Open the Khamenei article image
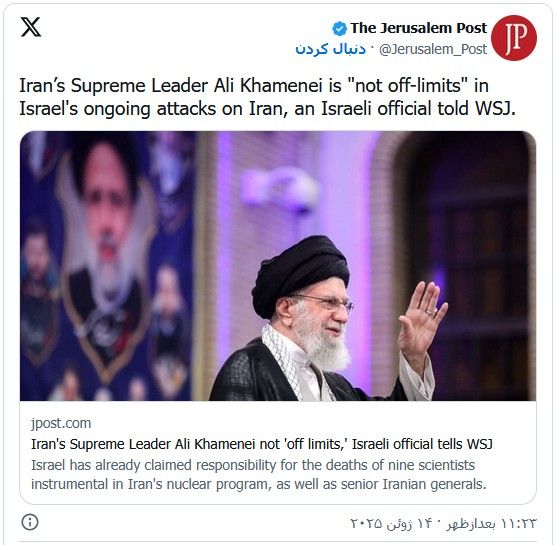557x545 pixels. click(278, 266)
